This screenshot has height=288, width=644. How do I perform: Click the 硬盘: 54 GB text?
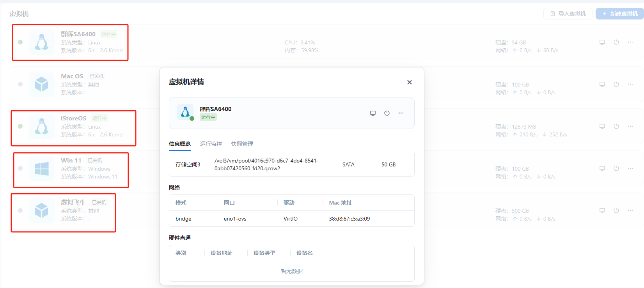511,42
